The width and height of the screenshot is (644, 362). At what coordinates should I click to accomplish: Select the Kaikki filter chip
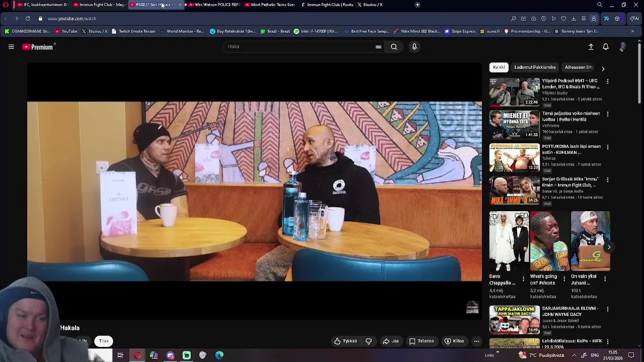coord(499,67)
